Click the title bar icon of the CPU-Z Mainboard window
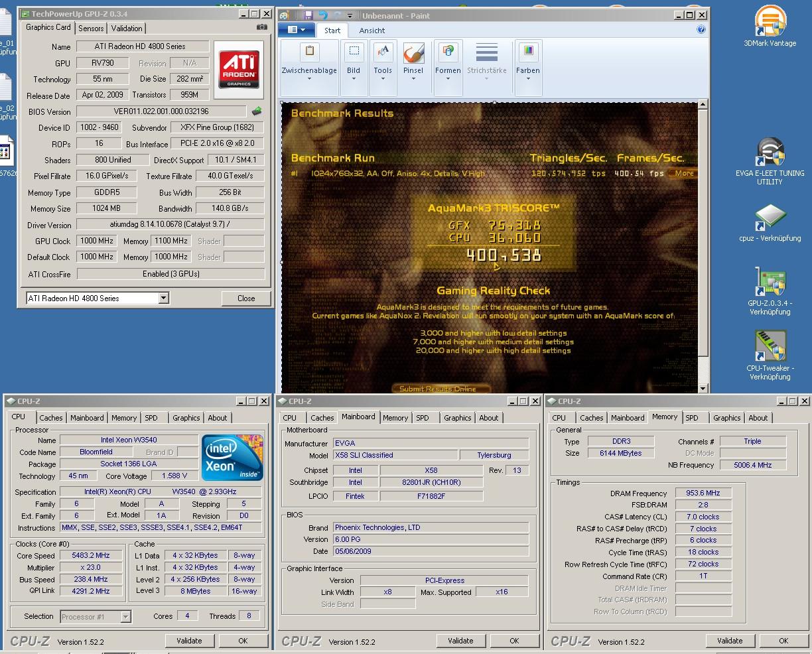The height and width of the screenshot is (654, 812). click(283, 401)
